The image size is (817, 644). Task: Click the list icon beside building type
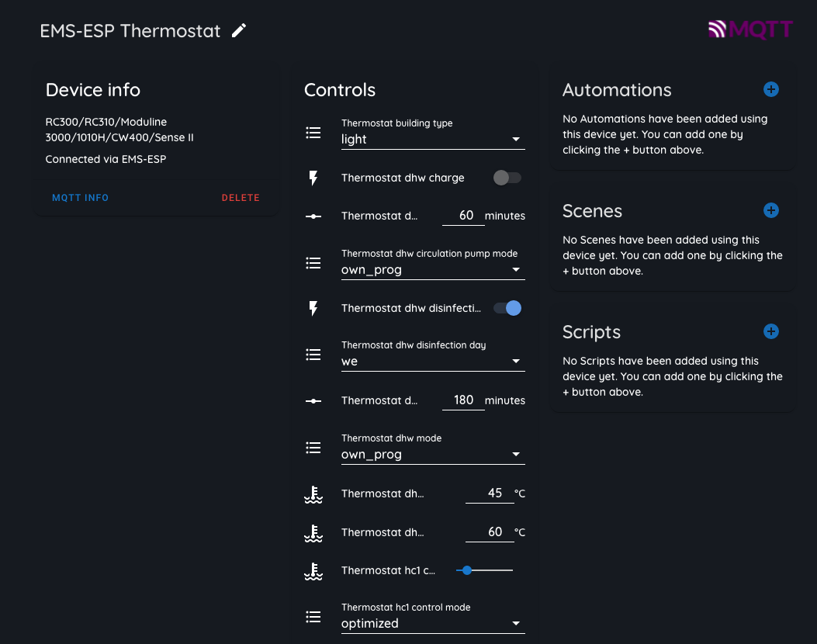pyautogui.click(x=313, y=133)
